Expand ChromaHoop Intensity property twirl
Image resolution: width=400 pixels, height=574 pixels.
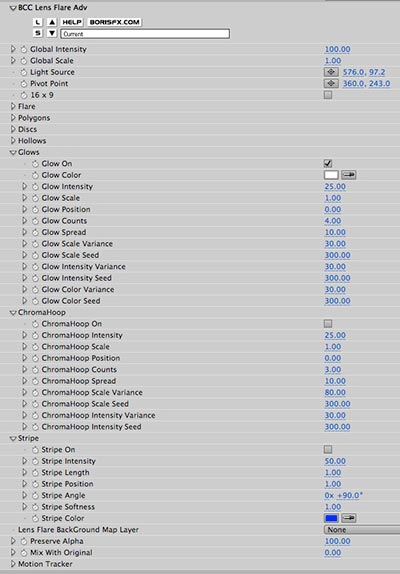(x=24, y=335)
